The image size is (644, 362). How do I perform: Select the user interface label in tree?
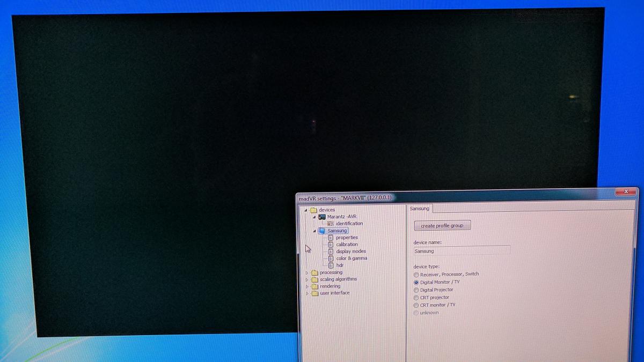pyautogui.click(x=334, y=293)
